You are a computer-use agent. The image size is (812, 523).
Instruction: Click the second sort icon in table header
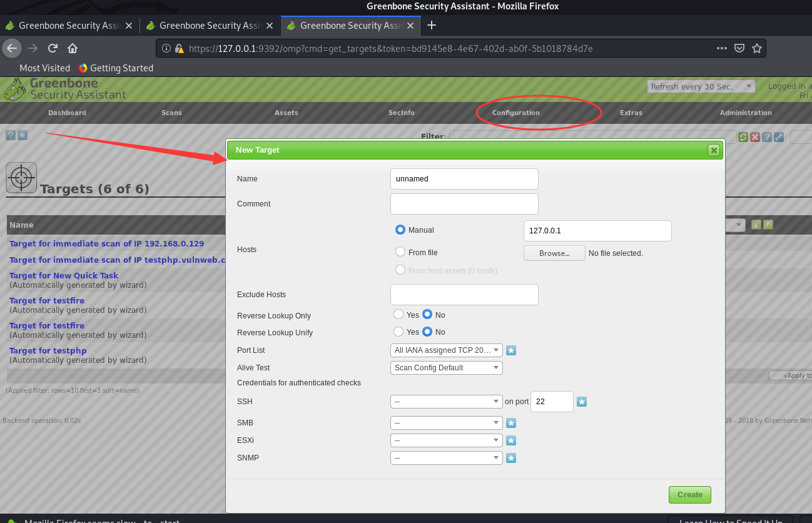(x=769, y=225)
